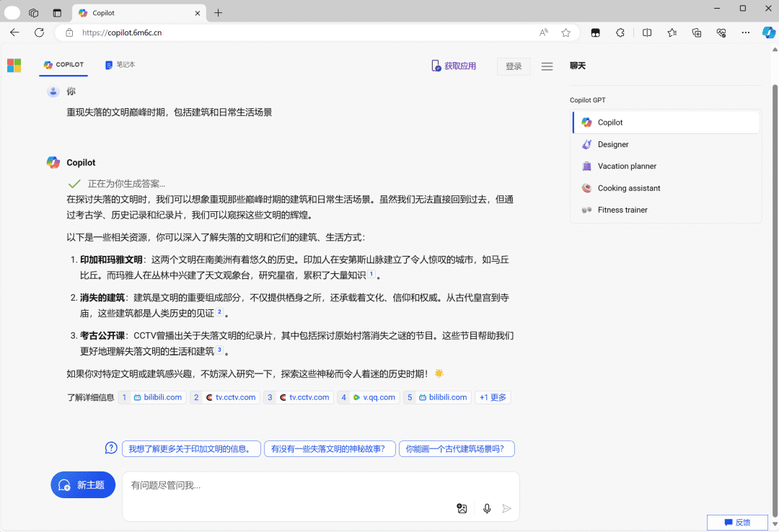The width and height of the screenshot is (779, 532).
Task: Open the Vacation planner GPT
Action: click(x=627, y=166)
